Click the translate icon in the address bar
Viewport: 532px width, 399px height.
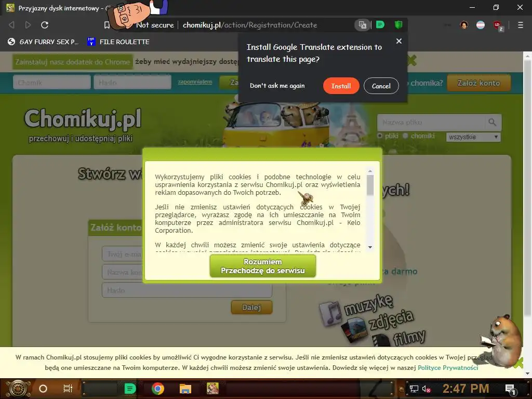click(362, 25)
